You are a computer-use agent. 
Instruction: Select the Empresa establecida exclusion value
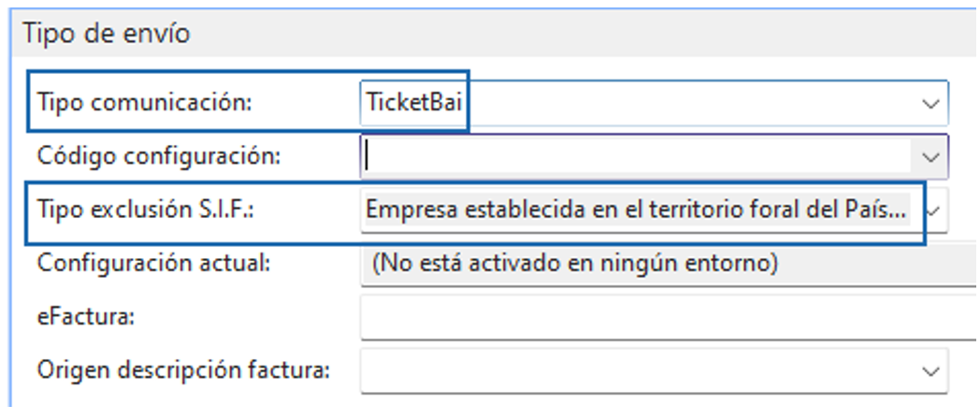point(636,210)
